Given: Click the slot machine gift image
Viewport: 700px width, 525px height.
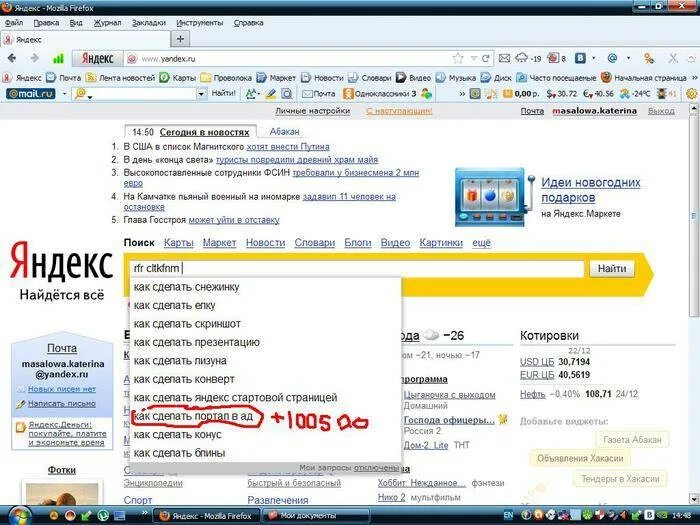Looking at the screenshot, I should (x=493, y=196).
